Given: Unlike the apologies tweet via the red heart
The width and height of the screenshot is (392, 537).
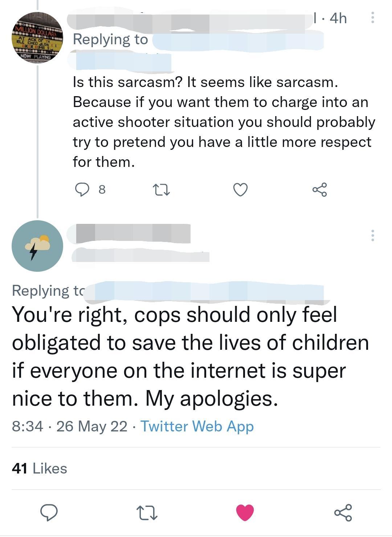Looking at the screenshot, I should [245, 512].
